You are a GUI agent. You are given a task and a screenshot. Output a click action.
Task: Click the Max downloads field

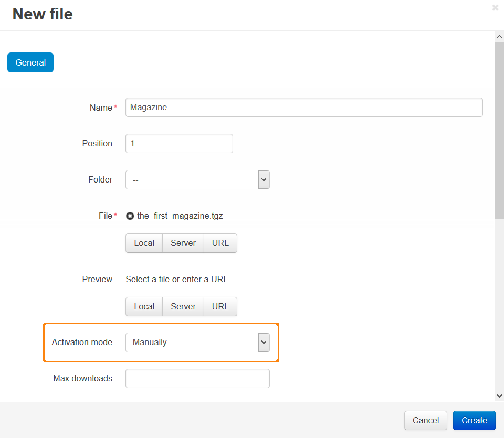click(x=197, y=379)
